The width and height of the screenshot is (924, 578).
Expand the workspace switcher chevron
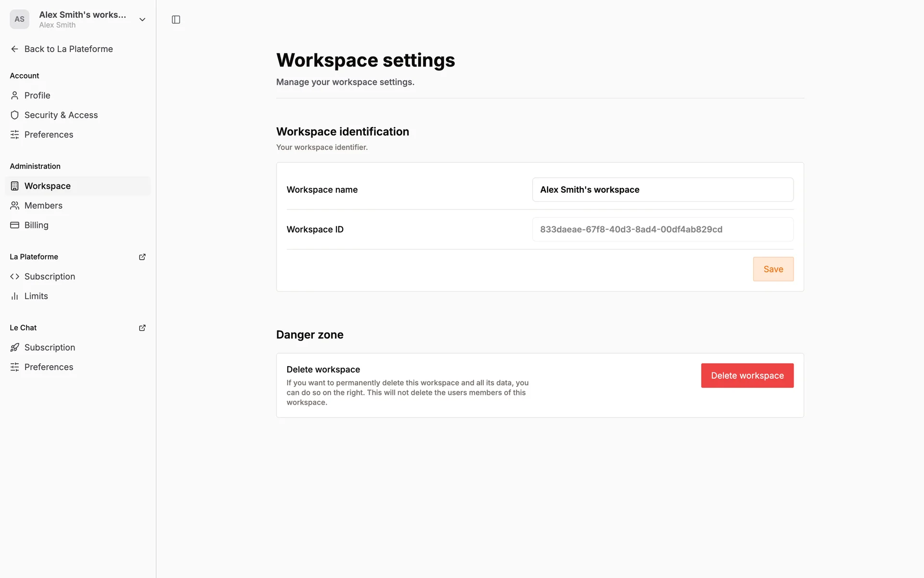tap(142, 20)
